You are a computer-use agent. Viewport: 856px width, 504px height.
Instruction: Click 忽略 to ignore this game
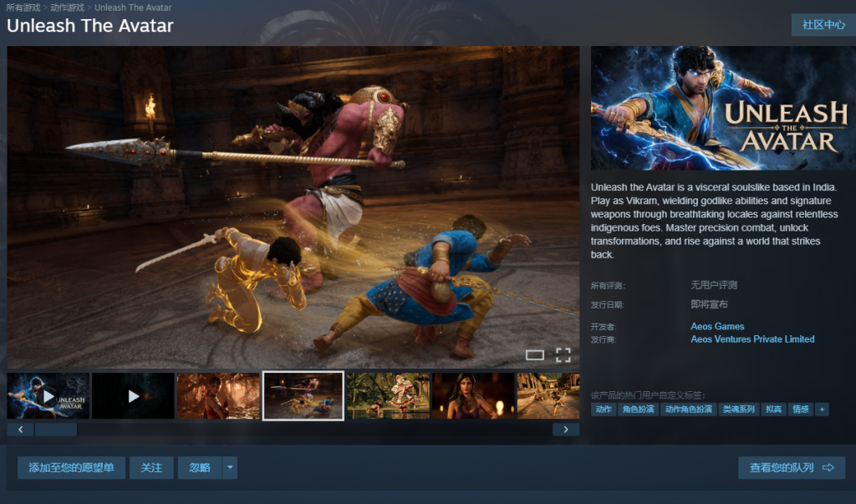point(200,467)
